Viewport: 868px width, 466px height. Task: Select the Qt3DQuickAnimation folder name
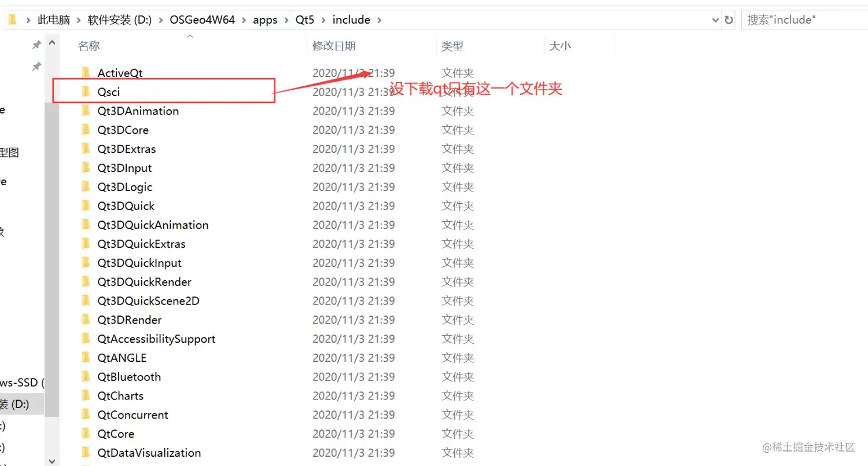(153, 225)
